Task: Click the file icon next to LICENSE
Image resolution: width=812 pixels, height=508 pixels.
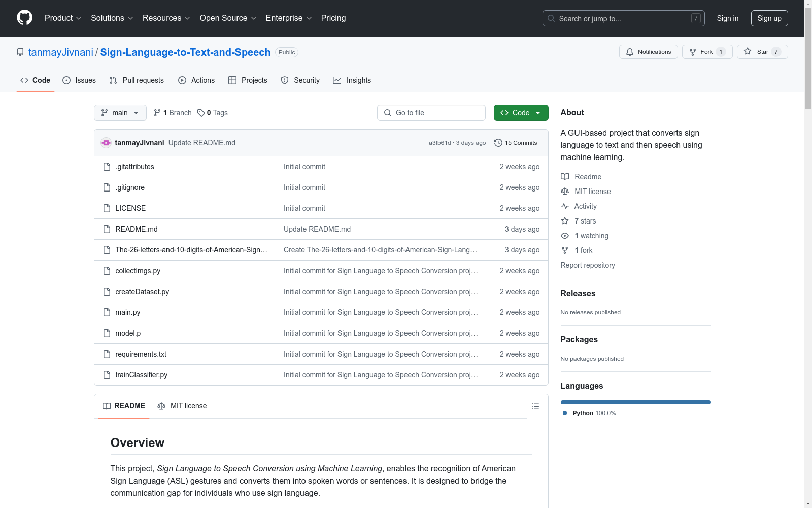Action: pyautogui.click(x=107, y=208)
